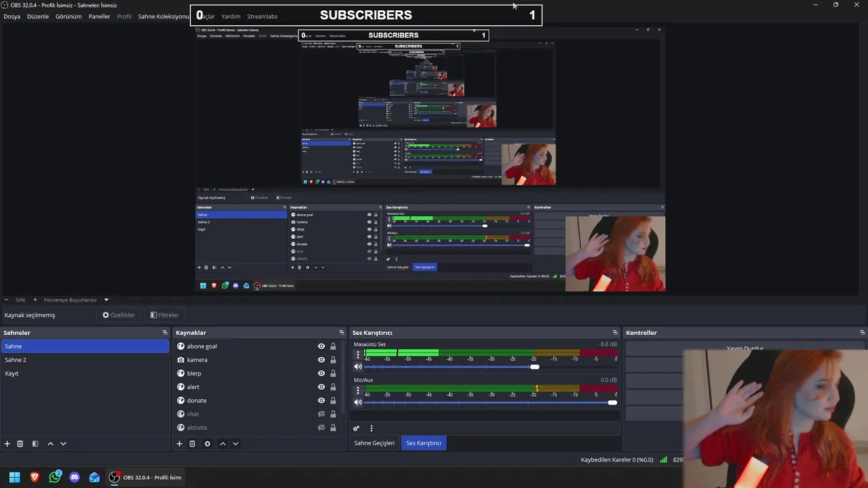Open Discord from the taskbar
Image resolution: width=868 pixels, height=488 pixels.
click(75, 477)
